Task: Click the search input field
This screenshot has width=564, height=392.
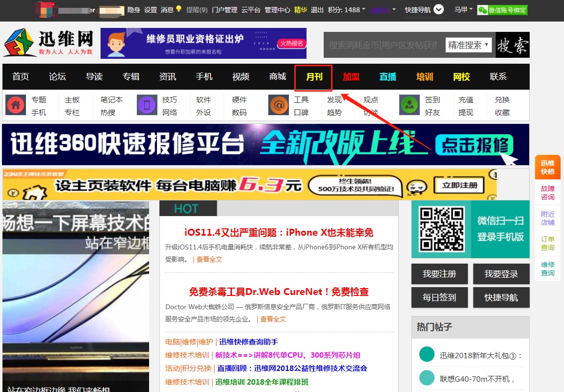Action: point(384,45)
